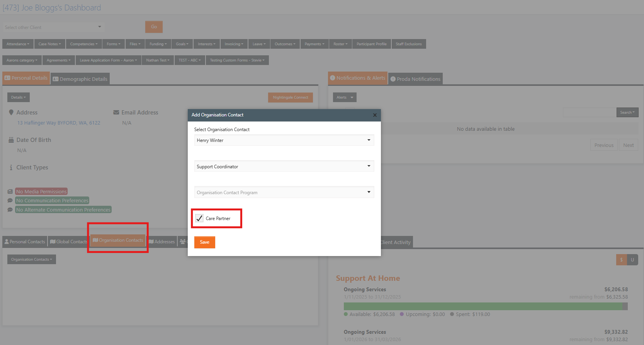Click the 1/11/2025 to 31/12/2025 Ongoing Services progress bar
This screenshot has height=345, width=644.
[486, 306]
